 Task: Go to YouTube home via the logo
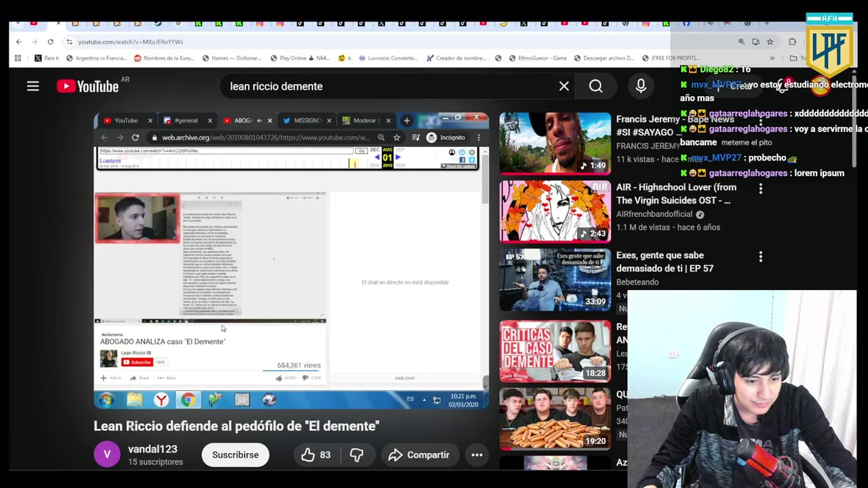(x=87, y=86)
